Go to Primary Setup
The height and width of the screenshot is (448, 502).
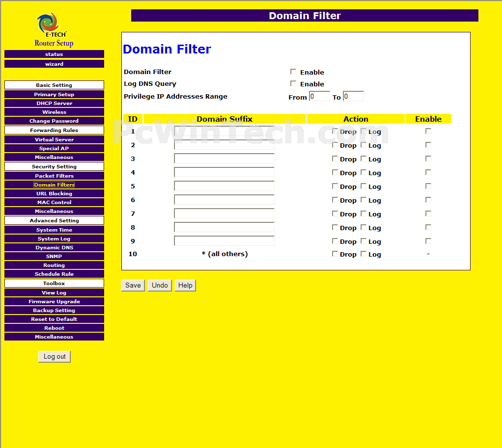pos(54,94)
